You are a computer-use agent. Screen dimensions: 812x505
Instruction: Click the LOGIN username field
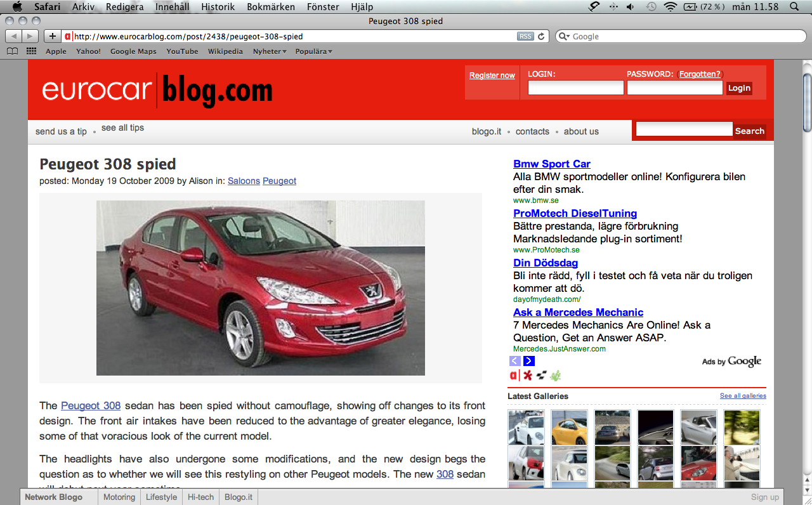[576, 88]
